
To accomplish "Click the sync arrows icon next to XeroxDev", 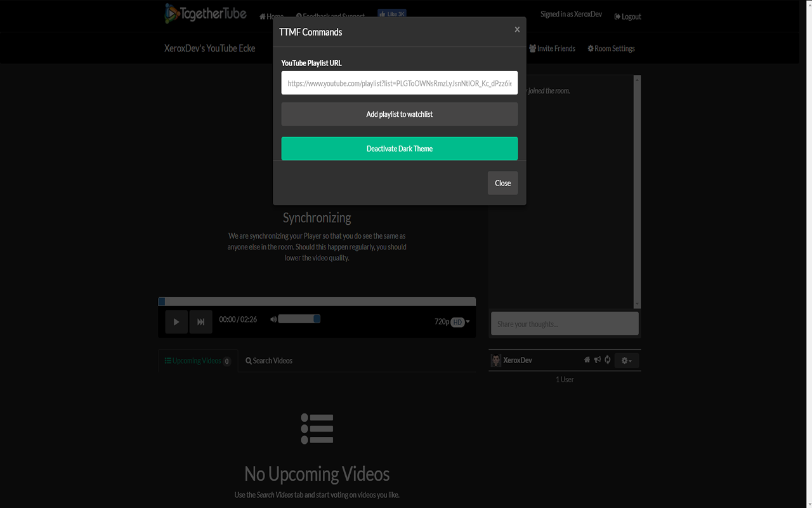I will coord(608,360).
